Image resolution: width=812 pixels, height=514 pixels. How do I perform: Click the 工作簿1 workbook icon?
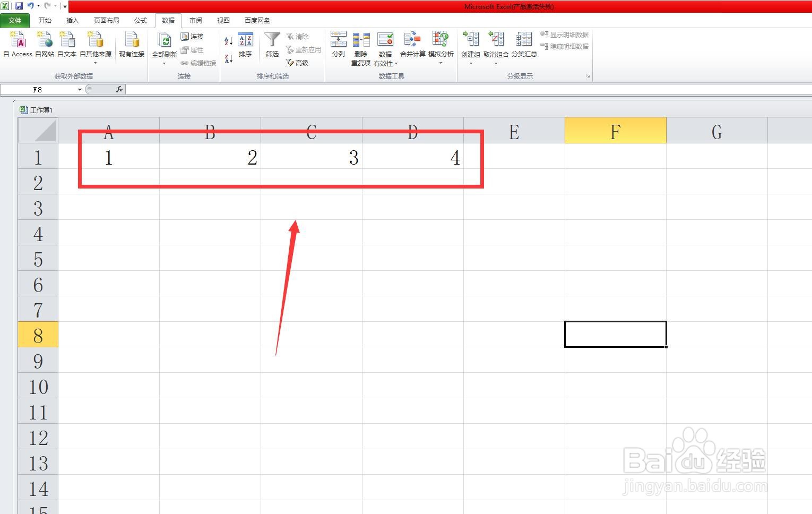coord(23,110)
